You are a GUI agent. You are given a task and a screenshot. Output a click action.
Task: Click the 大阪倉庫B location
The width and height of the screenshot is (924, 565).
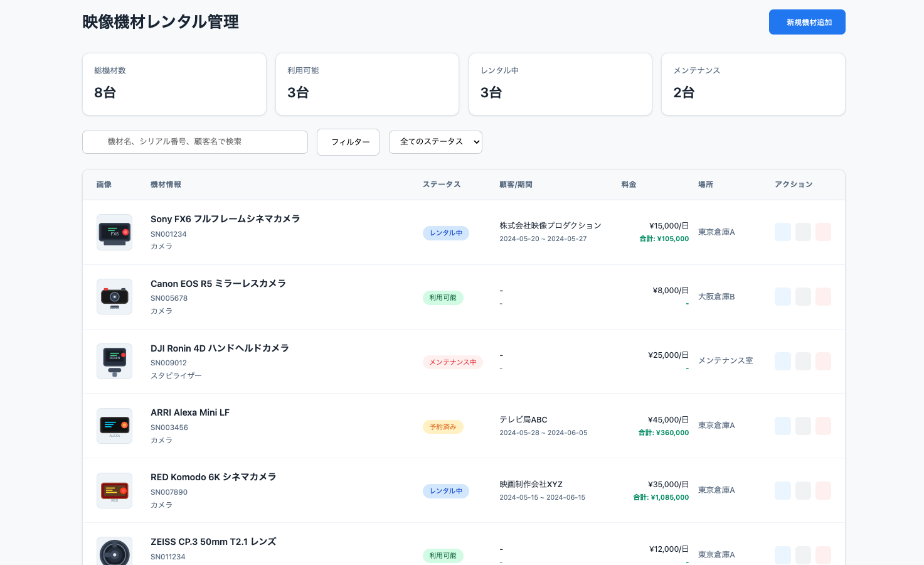coord(716,297)
